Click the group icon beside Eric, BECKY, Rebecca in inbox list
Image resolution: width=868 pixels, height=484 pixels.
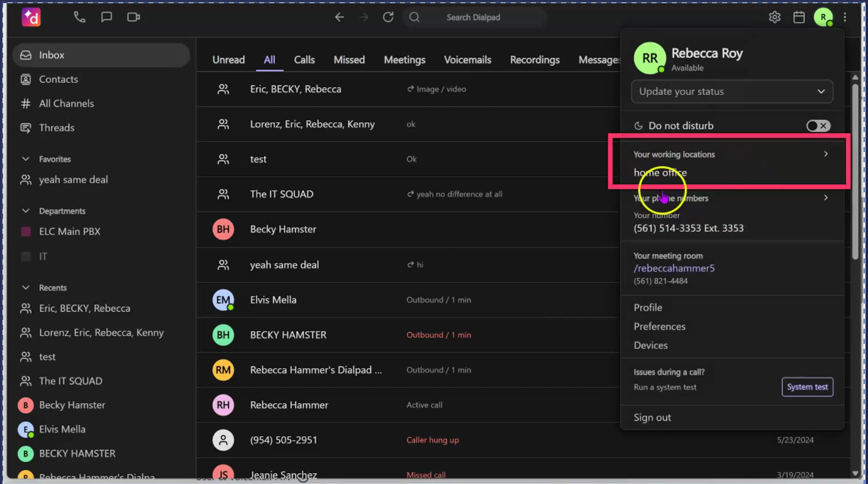click(223, 89)
